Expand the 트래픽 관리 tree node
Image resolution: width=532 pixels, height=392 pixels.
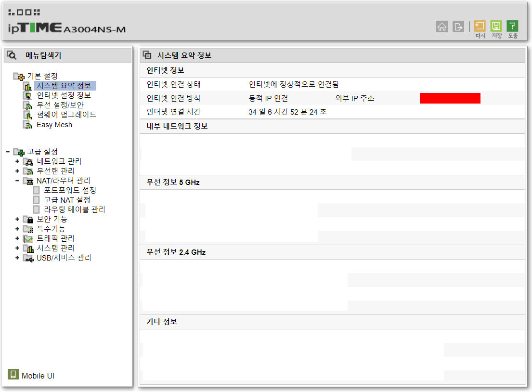17,238
